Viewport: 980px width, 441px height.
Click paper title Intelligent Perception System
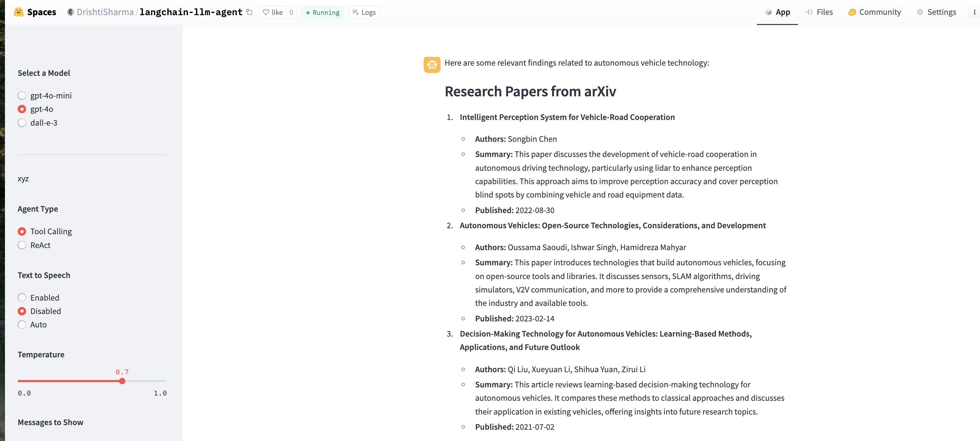click(567, 117)
